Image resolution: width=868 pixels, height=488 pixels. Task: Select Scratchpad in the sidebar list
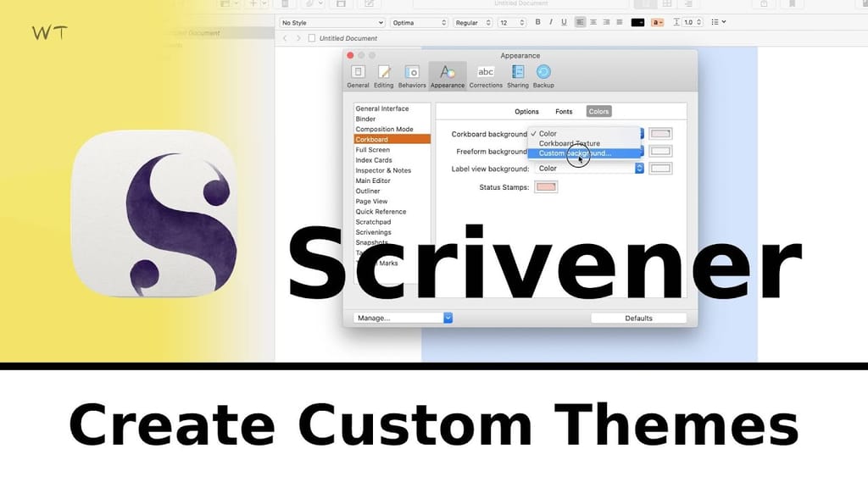pyautogui.click(x=392, y=222)
